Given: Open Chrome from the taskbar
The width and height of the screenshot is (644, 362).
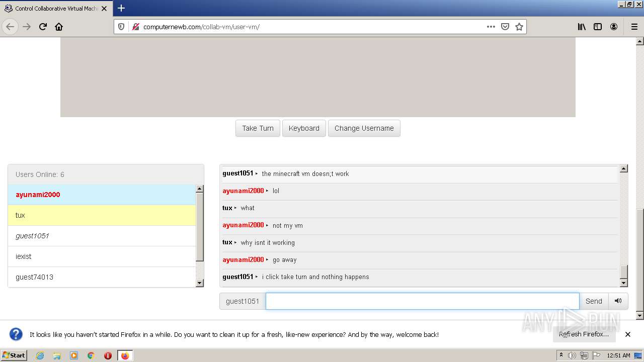Looking at the screenshot, I should coord(91,355).
